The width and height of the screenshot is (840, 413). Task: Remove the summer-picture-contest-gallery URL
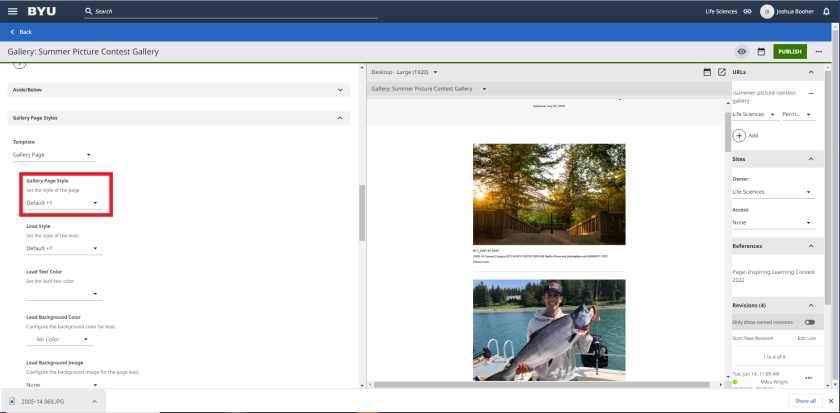pos(810,93)
